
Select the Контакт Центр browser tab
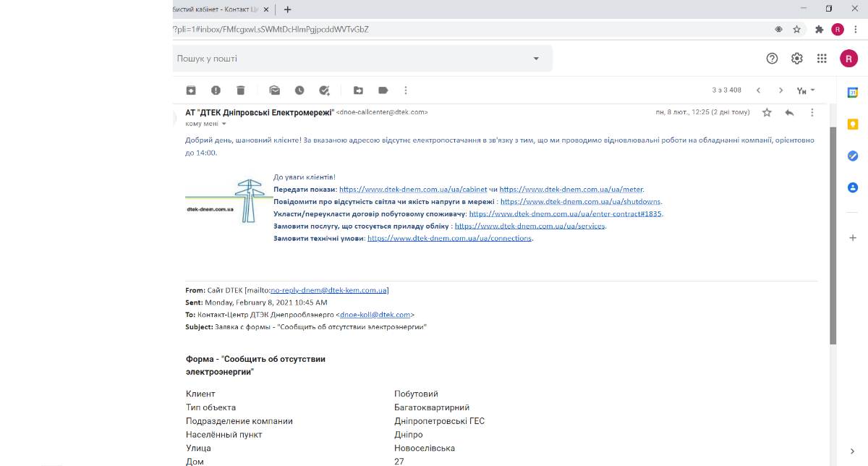click(216, 9)
